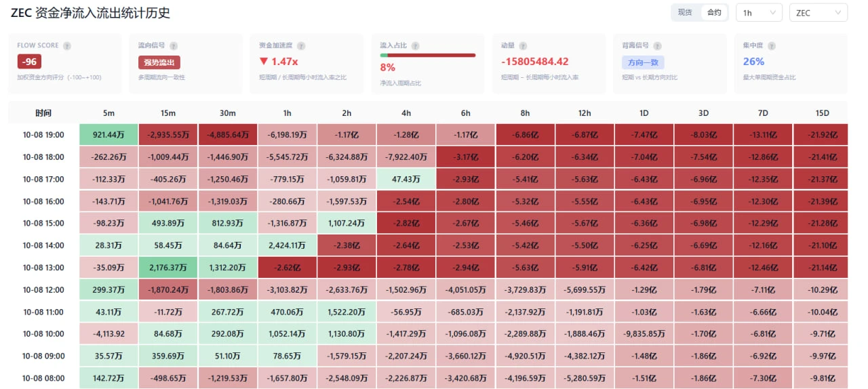Click the -2.62亿 cell
This screenshot has height=389, width=868.
[288, 267]
